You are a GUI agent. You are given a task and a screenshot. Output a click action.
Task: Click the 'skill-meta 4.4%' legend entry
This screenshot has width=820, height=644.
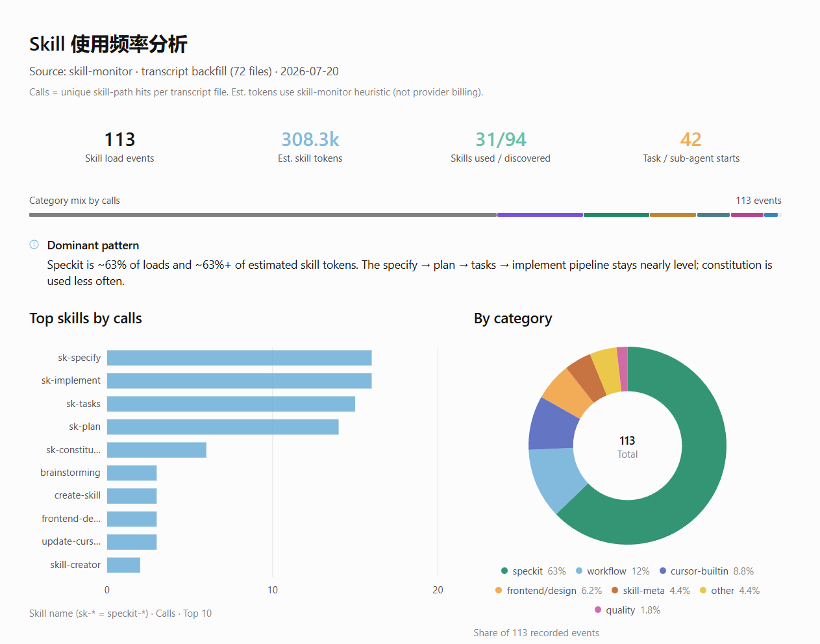651,591
